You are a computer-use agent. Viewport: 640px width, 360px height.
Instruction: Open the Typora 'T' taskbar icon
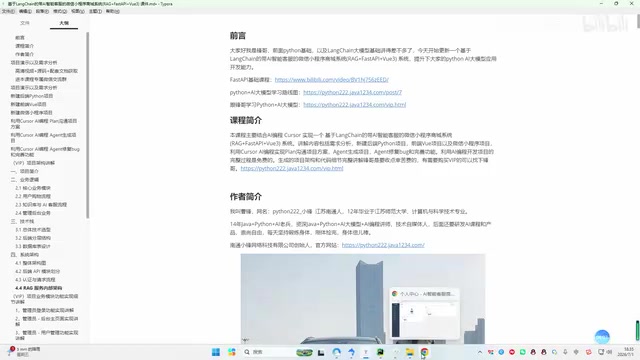(366, 352)
